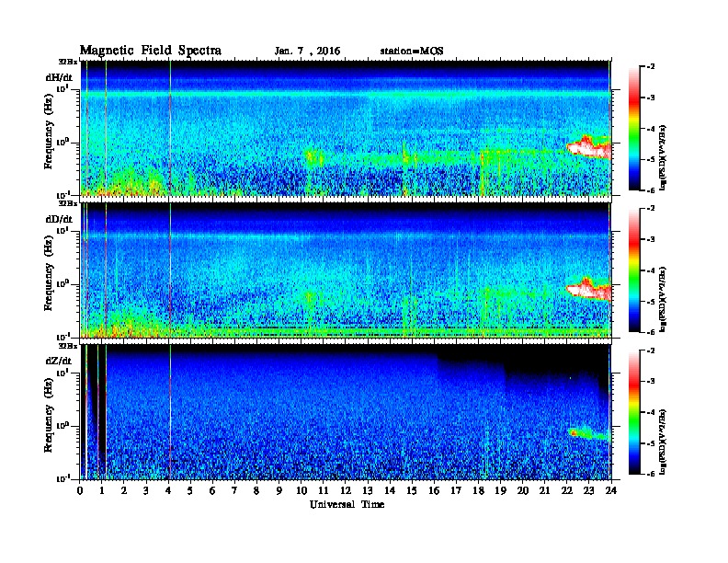Click the "Universal Time" axis title
The width and height of the screenshot is (728, 563).
347,504
